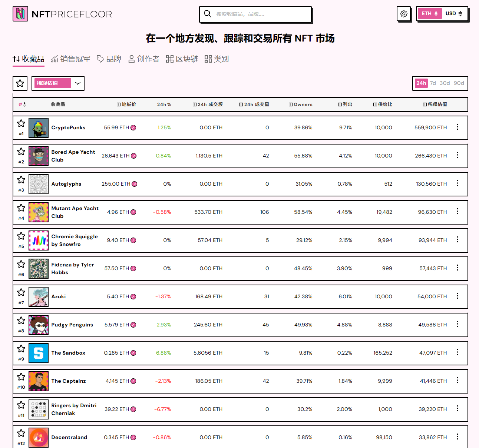This screenshot has width=479, height=448.
Task: Open The Captainz collection thumbnail
Action: (39, 381)
